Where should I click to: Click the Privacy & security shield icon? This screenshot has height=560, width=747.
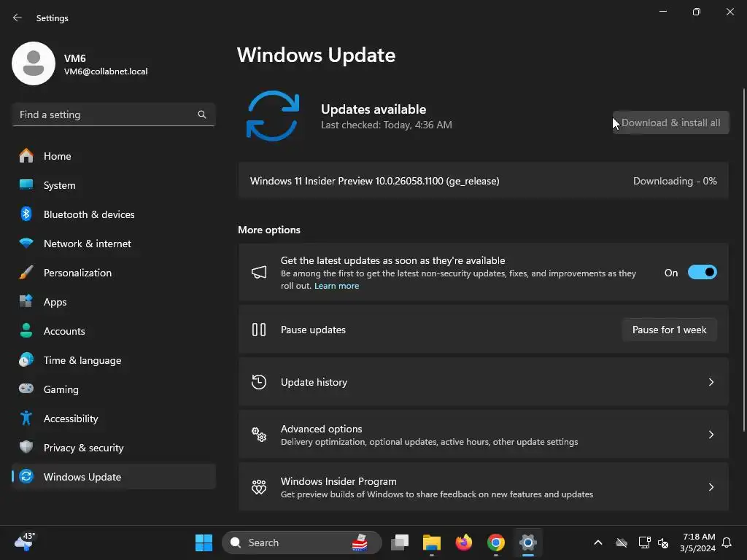click(26, 447)
